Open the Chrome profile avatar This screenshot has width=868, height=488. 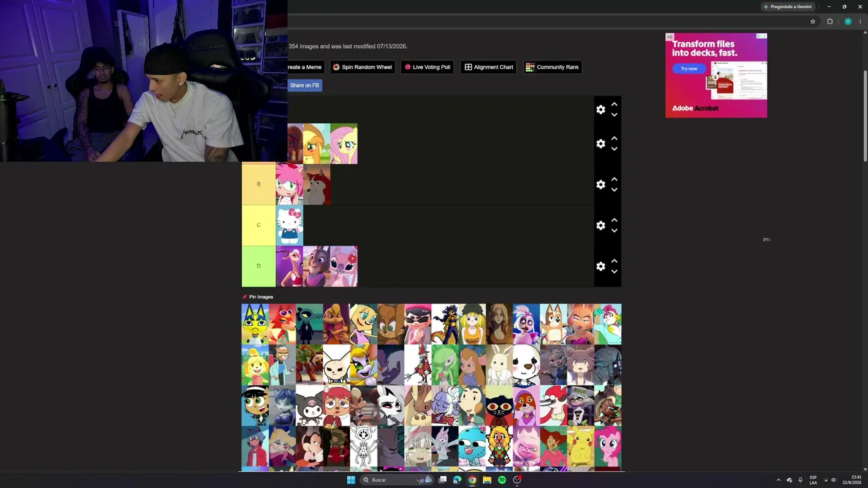pyautogui.click(x=848, y=22)
